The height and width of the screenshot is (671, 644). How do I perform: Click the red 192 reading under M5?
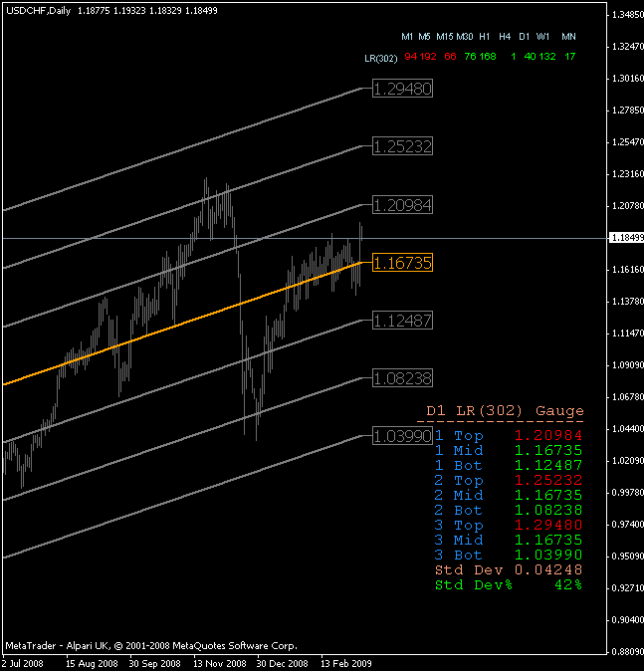(428, 57)
